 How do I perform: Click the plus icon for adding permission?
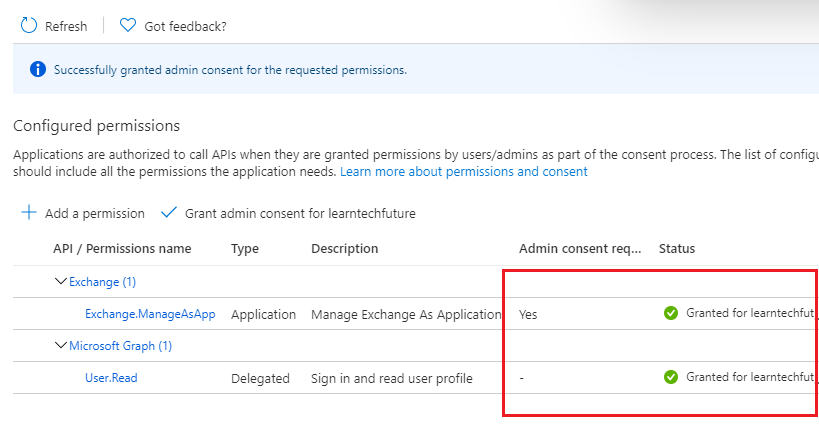click(29, 213)
